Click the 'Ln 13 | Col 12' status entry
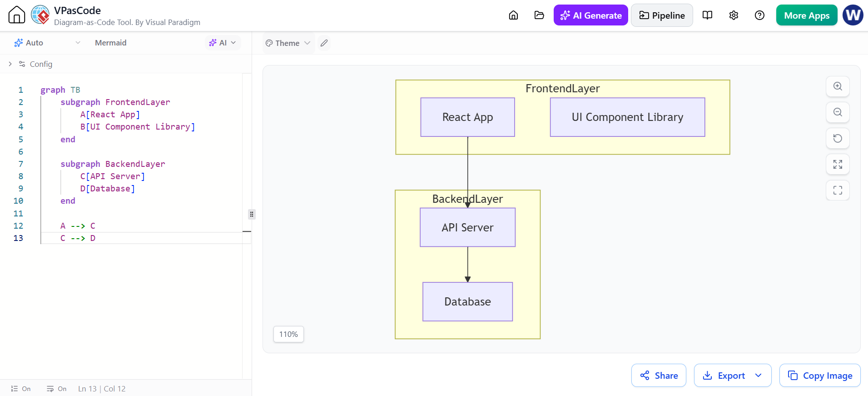This screenshot has height=396, width=868. [102, 389]
